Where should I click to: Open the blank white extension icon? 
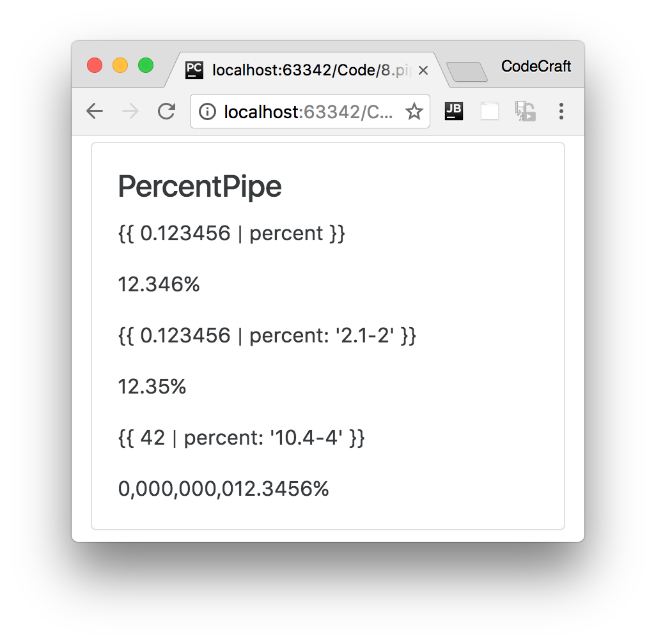coord(490,111)
